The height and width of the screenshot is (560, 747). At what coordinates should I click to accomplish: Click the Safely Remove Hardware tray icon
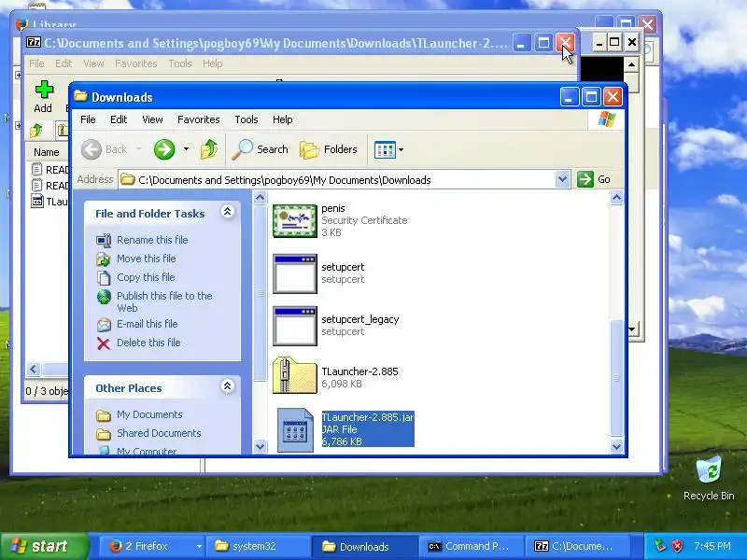click(660, 546)
